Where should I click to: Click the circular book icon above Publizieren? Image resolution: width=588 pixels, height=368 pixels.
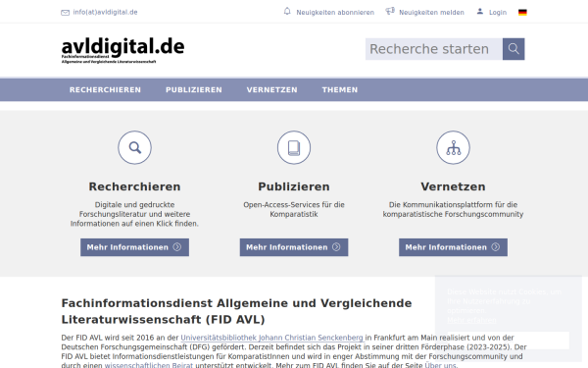tap(294, 147)
